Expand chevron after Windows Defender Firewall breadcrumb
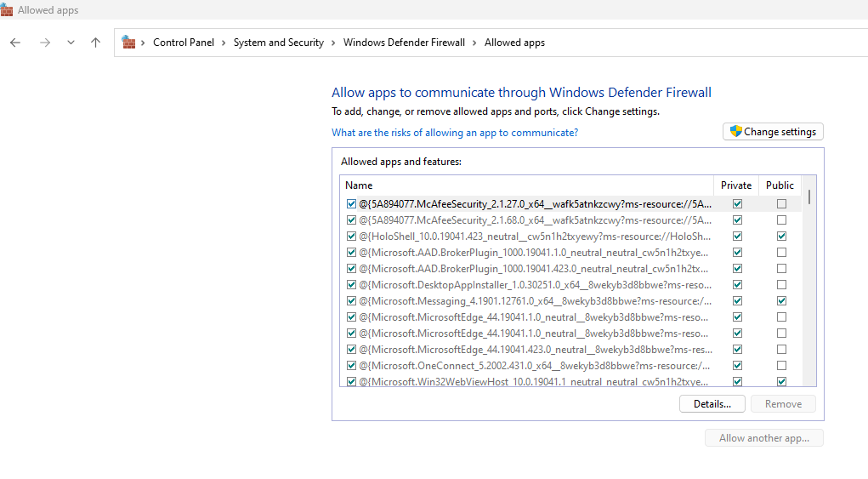The width and height of the screenshot is (868, 479). tap(474, 43)
